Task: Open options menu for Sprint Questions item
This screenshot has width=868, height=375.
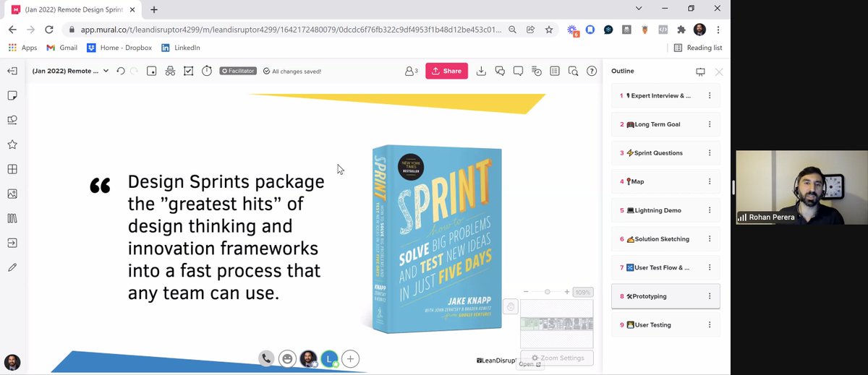Action: click(x=710, y=153)
